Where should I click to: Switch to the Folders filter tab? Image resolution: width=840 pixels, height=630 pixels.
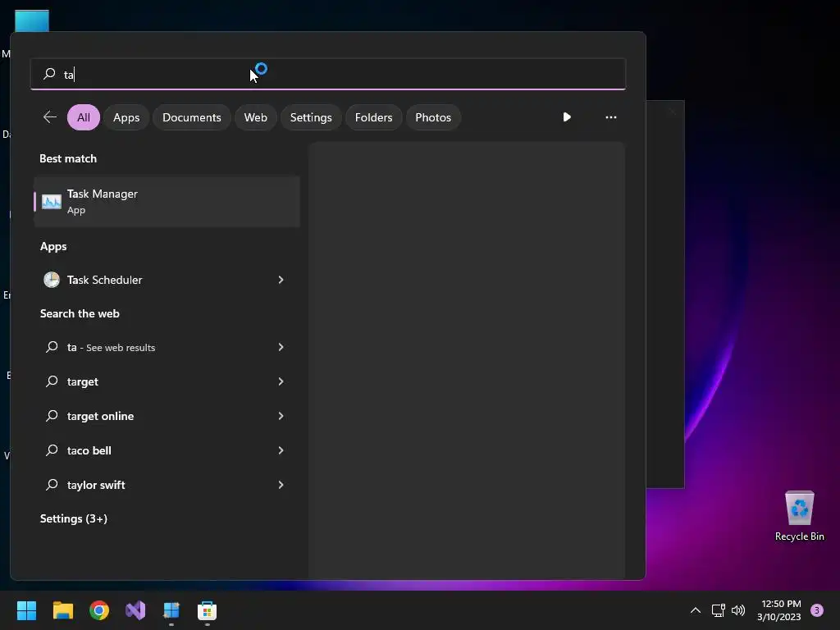(373, 117)
